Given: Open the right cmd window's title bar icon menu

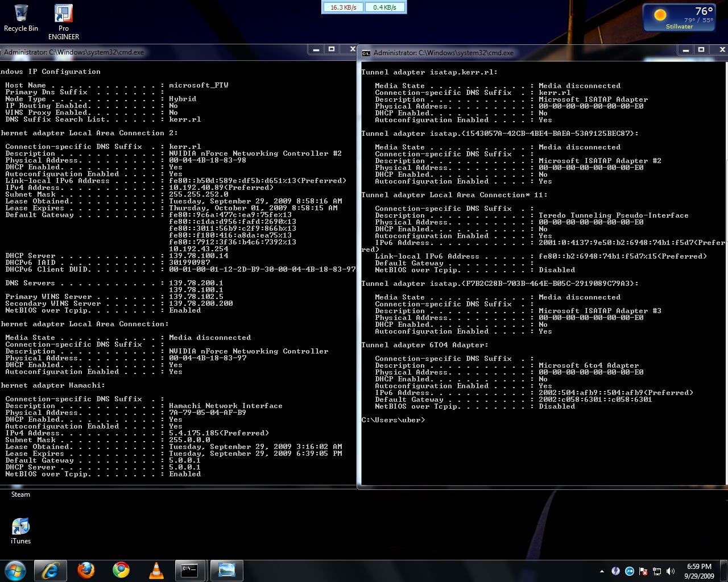Looking at the screenshot, I should 366,53.
